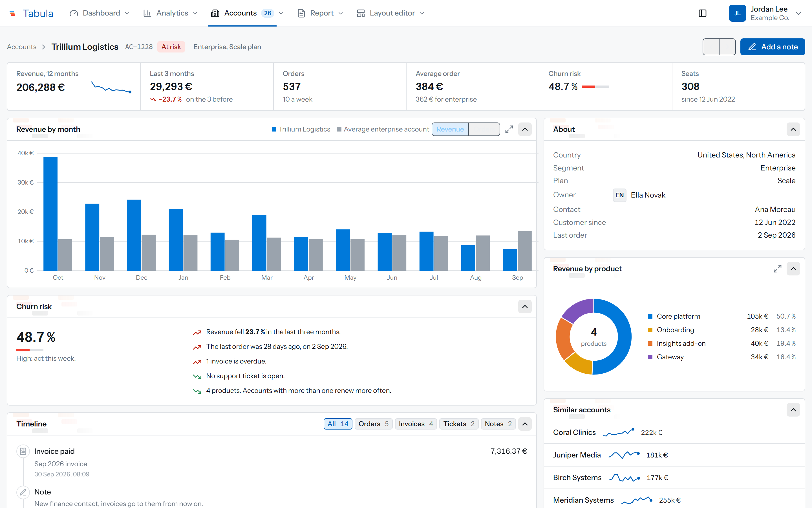Click the Invoice paid timeline icon
The image size is (812, 508).
click(x=23, y=451)
